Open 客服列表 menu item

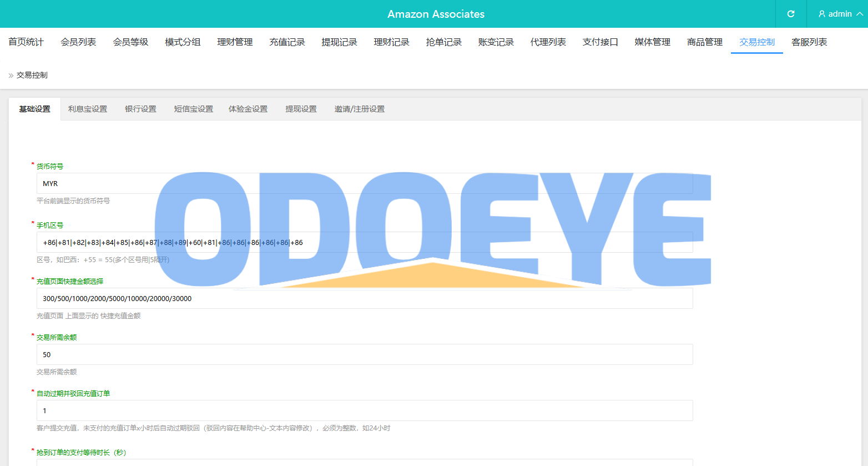pyautogui.click(x=809, y=42)
